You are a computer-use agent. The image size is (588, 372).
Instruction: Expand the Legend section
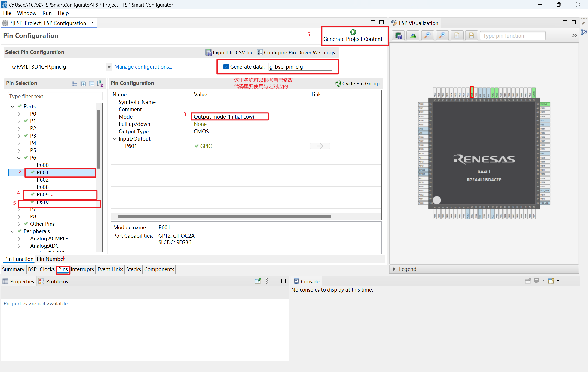pos(394,269)
